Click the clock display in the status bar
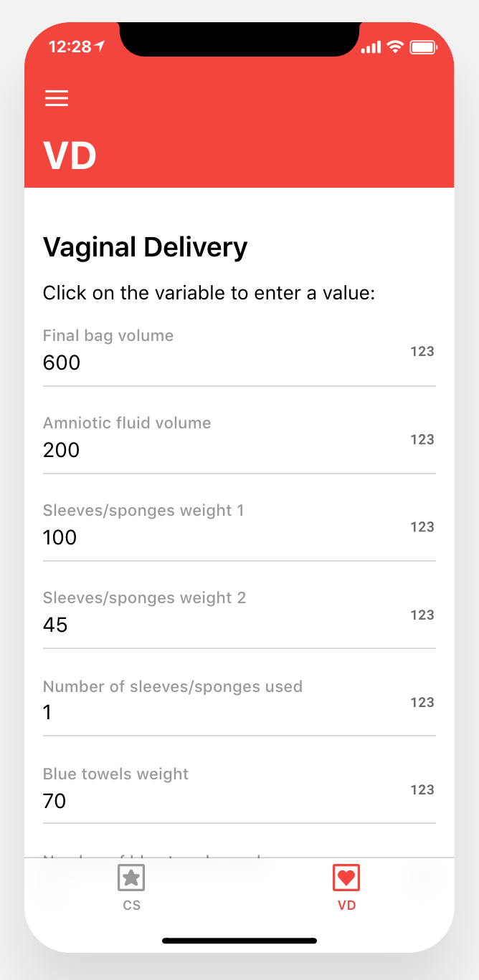Image resolution: width=479 pixels, height=980 pixels. (x=71, y=46)
